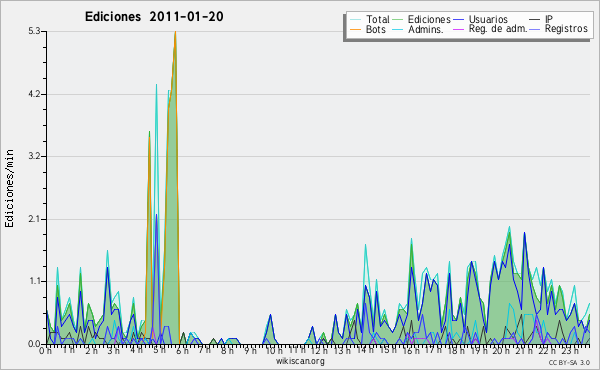
Task: Click the 'wikiscan.org' text below the chart
Action: click(x=300, y=361)
